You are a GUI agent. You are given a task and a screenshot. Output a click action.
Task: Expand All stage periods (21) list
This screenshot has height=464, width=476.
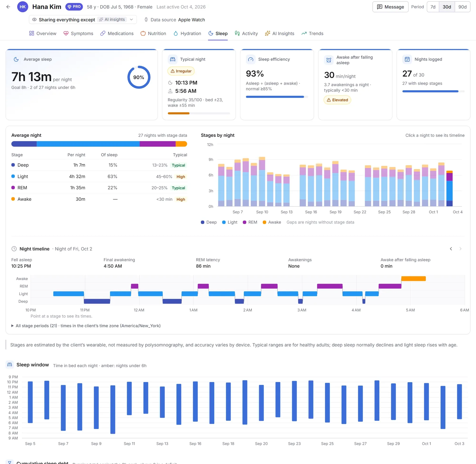pos(86,326)
